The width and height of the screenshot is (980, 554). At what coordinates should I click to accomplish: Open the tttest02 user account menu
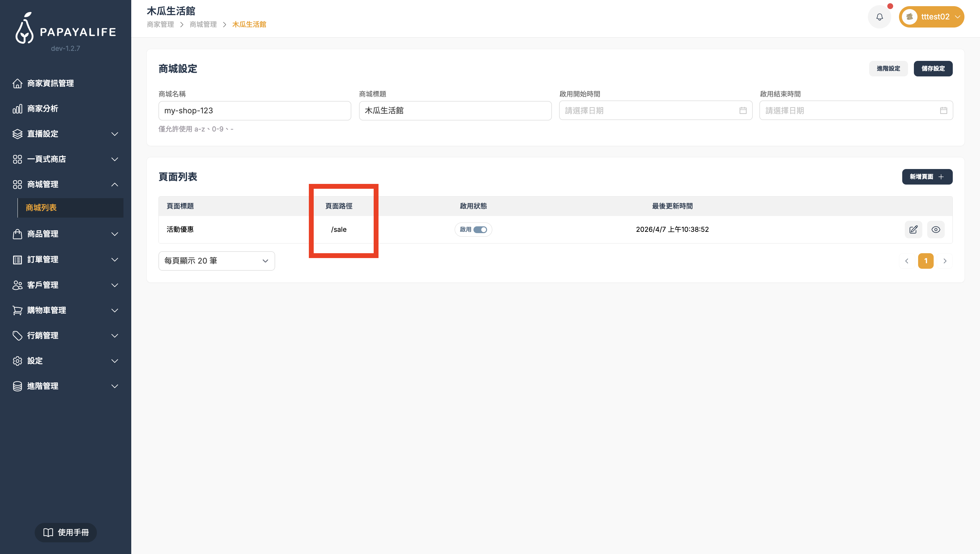click(931, 17)
